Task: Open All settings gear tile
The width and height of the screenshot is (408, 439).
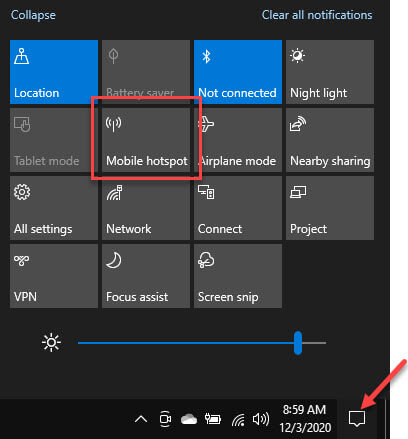Action: coord(54,208)
